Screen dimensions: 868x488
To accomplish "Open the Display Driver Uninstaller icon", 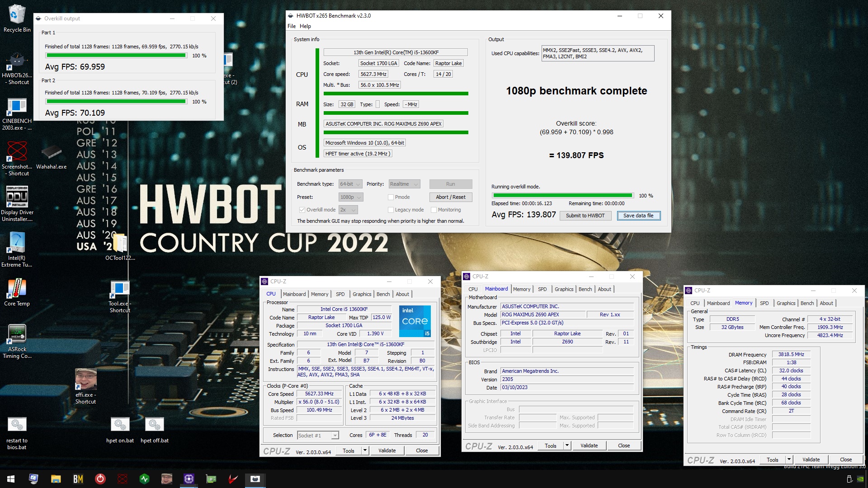I will coord(17,204).
